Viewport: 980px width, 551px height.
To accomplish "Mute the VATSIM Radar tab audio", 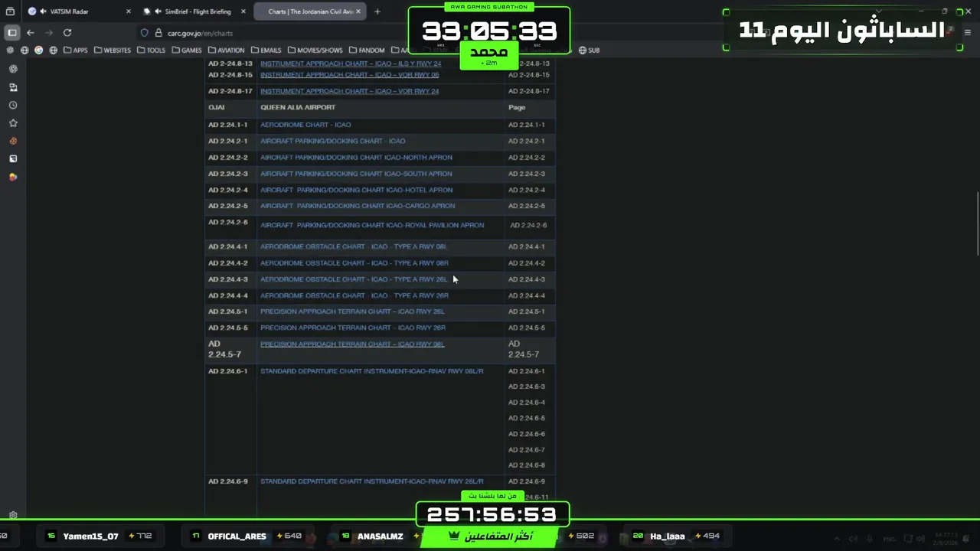I will [x=43, y=11].
